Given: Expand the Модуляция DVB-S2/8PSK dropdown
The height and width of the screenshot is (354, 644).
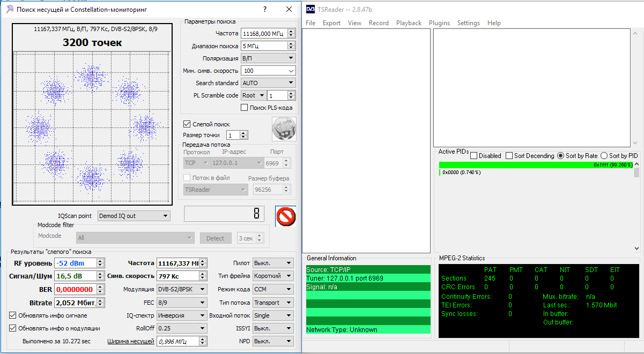Looking at the screenshot, I should [x=181, y=290].
